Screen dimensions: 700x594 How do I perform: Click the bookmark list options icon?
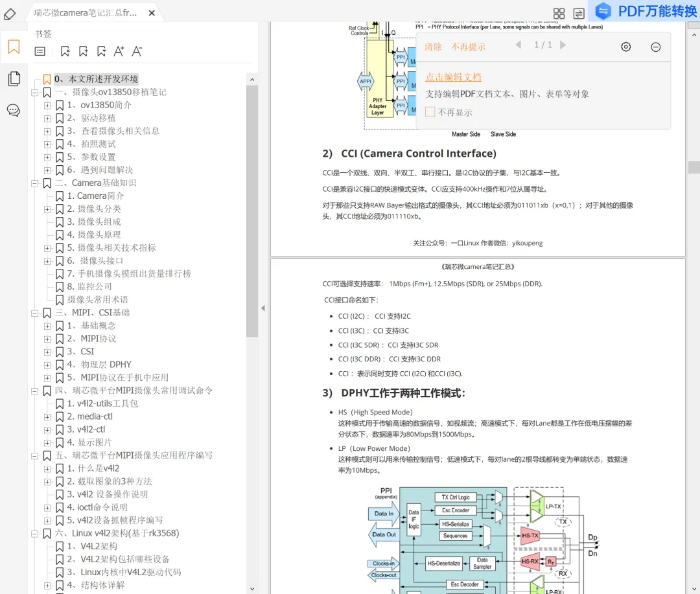40,51
